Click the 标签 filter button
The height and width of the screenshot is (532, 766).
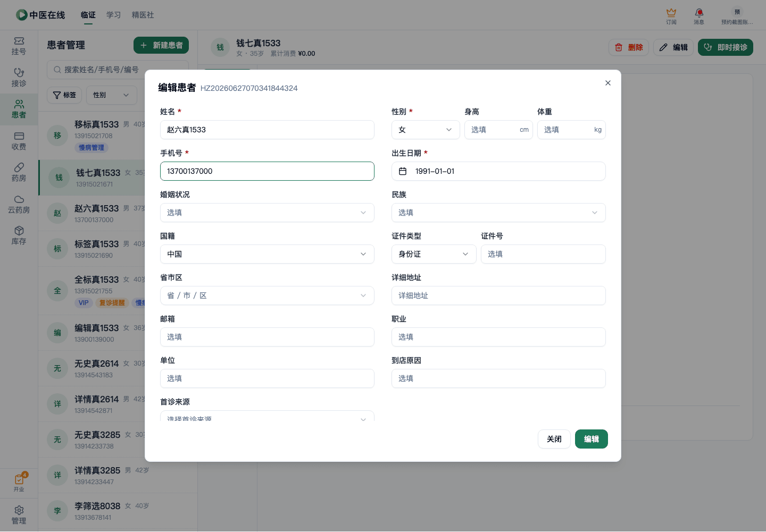click(x=65, y=95)
